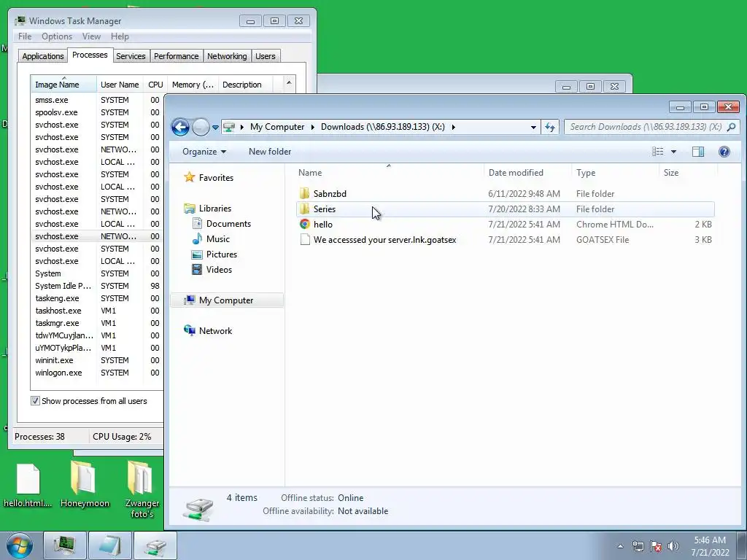Viewport: 747px width, 560px height.
Task: Select the uYMOTykpPla process row
Action: point(97,348)
